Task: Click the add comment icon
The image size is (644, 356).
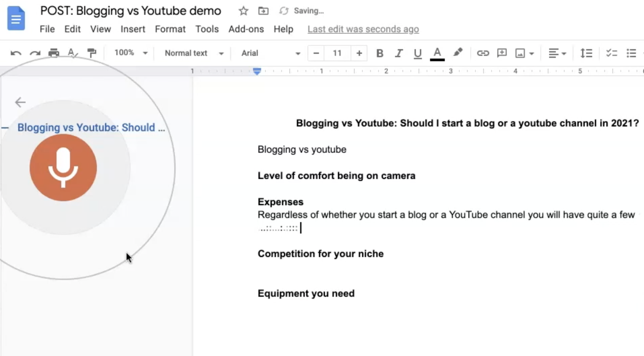Action: (x=502, y=53)
